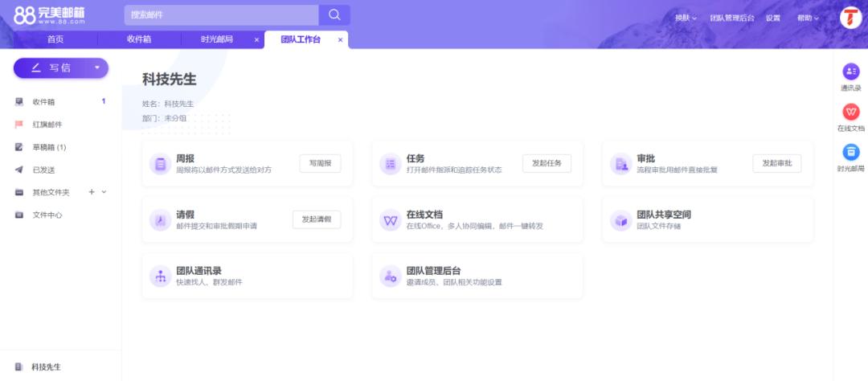Click the 搜索邮件 search field

(x=222, y=15)
